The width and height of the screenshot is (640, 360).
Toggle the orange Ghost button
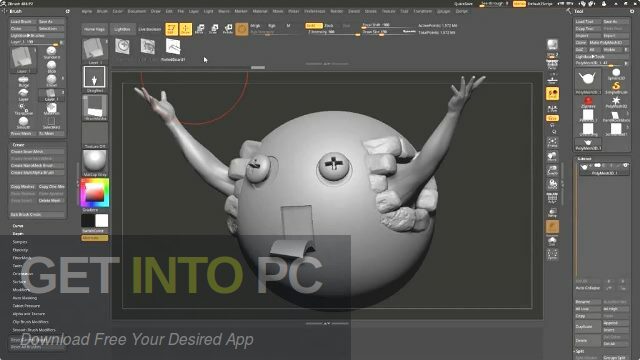click(x=552, y=227)
